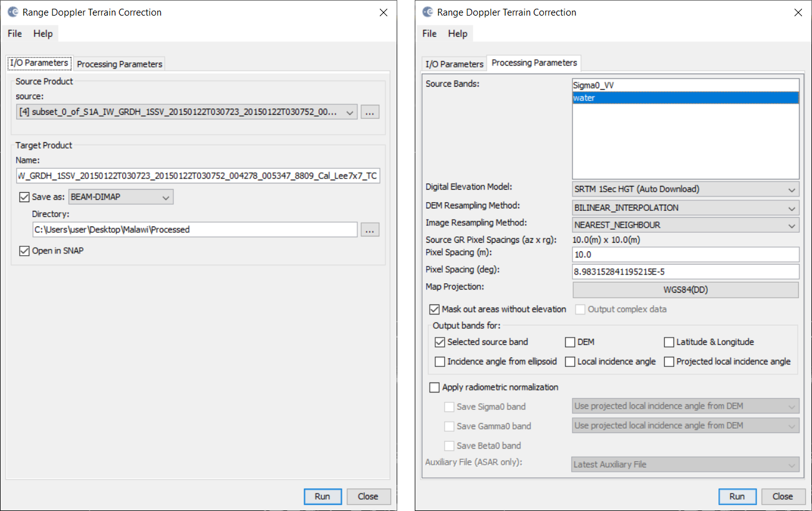
Task: Close right window with title bar X
Action: 798,12
